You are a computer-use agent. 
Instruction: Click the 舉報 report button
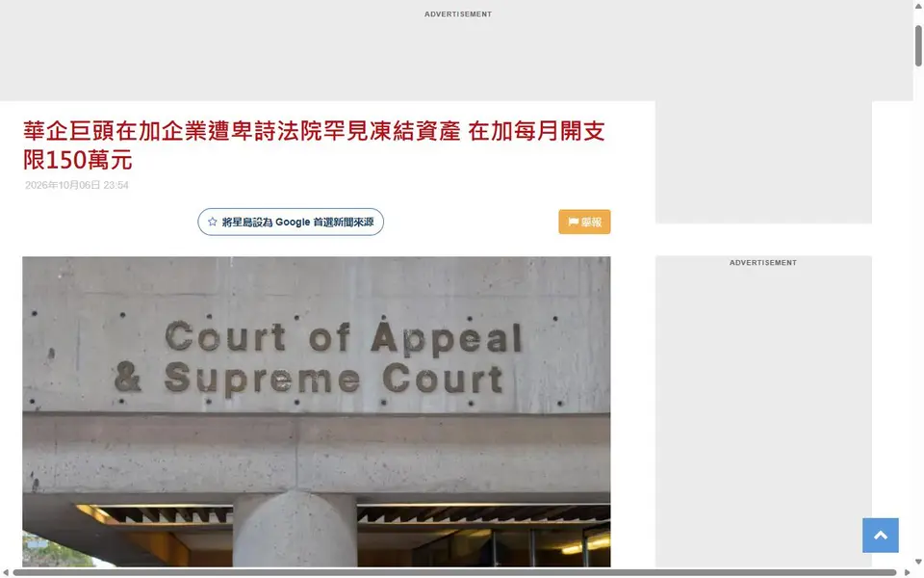[x=584, y=222]
